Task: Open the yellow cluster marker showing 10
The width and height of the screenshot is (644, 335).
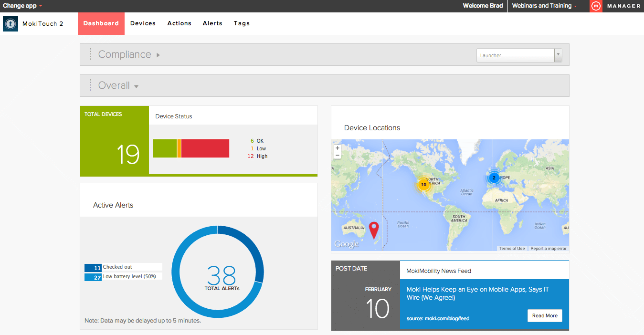Action: tap(423, 185)
